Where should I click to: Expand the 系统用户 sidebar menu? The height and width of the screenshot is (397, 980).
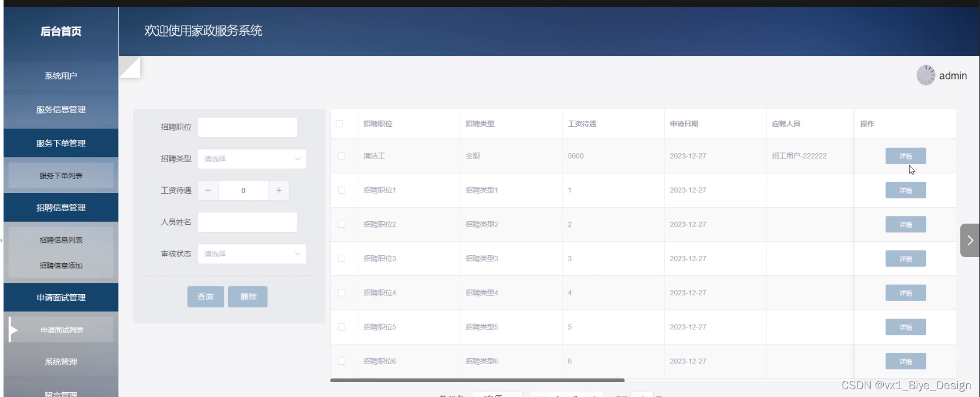point(61,76)
